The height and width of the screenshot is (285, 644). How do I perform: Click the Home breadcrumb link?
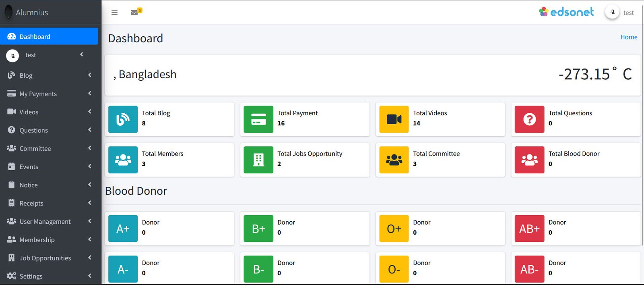point(629,37)
